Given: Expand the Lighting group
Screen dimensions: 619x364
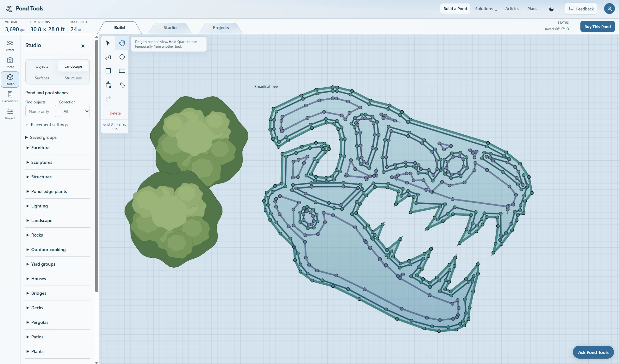Looking at the screenshot, I should (58, 206).
